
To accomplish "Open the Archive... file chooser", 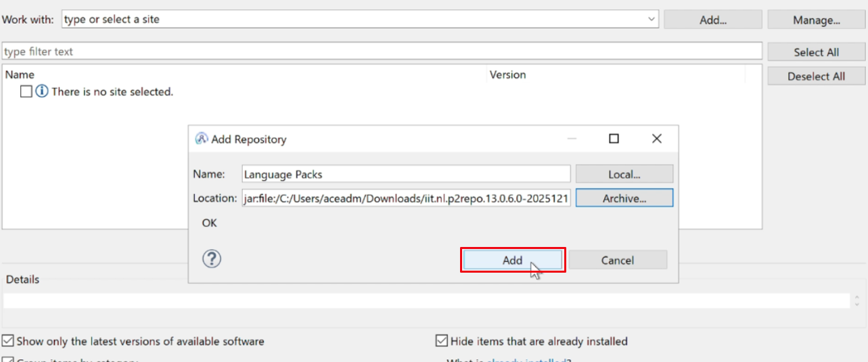I will click(624, 198).
